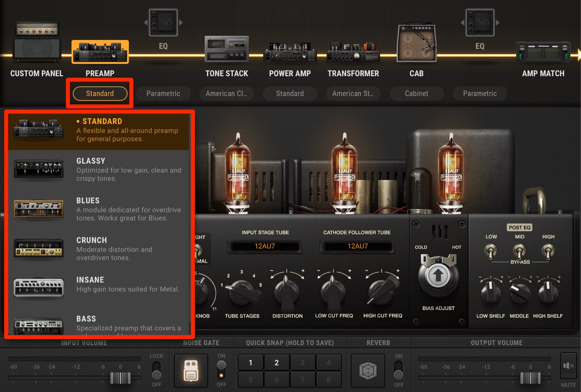Viewport: 581px width, 392px height.
Task: Load Quick Snap slot 2
Action: (277, 363)
